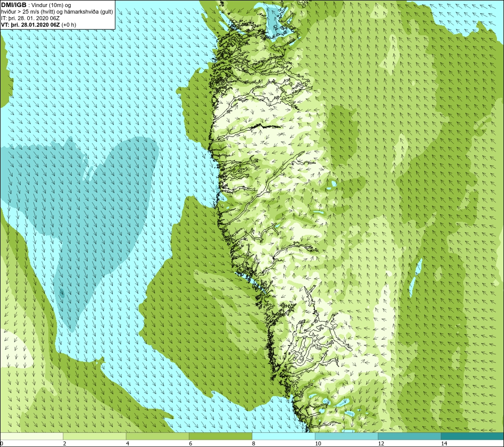Screen dimensions: 504x447
Task: Click the 6–8 m/s olive green swatch
Action: click(221, 436)
